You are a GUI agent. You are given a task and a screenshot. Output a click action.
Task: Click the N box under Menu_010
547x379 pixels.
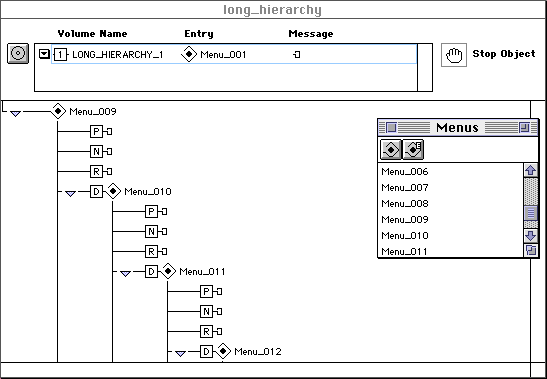point(151,231)
